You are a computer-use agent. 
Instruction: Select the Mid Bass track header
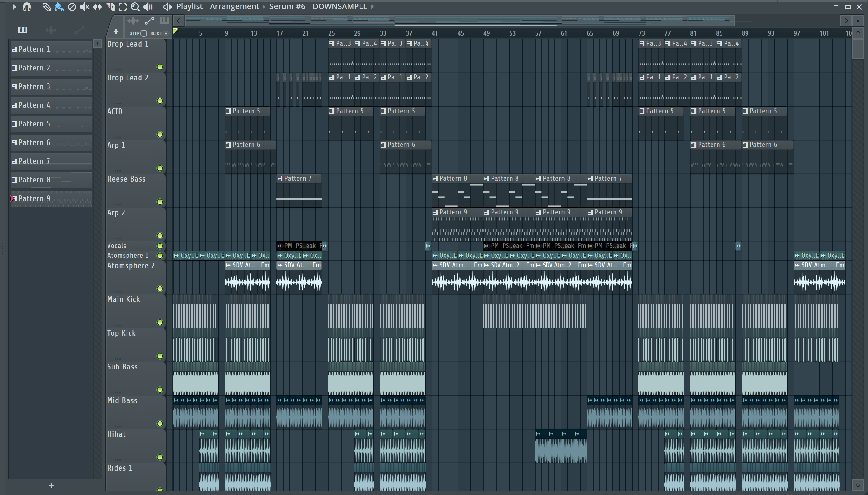pyautogui.click(x=136, y=412)
